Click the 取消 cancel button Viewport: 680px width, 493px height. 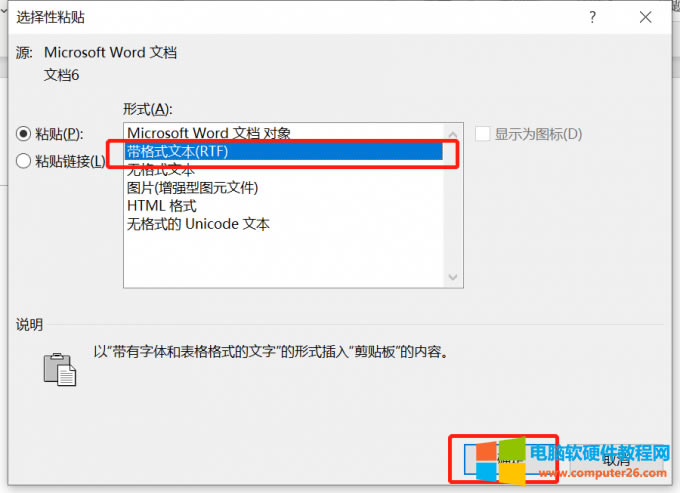click(x=616, y=460)
